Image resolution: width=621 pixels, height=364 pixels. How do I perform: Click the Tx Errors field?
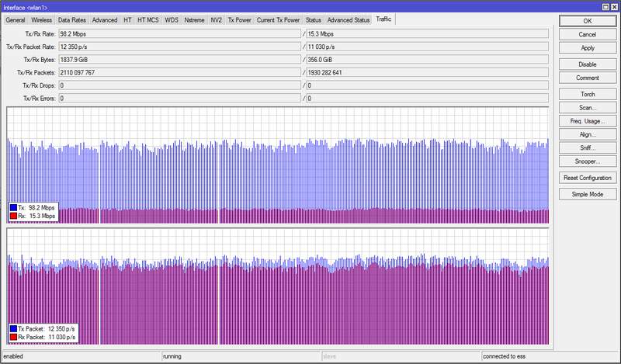coord(179,99)
